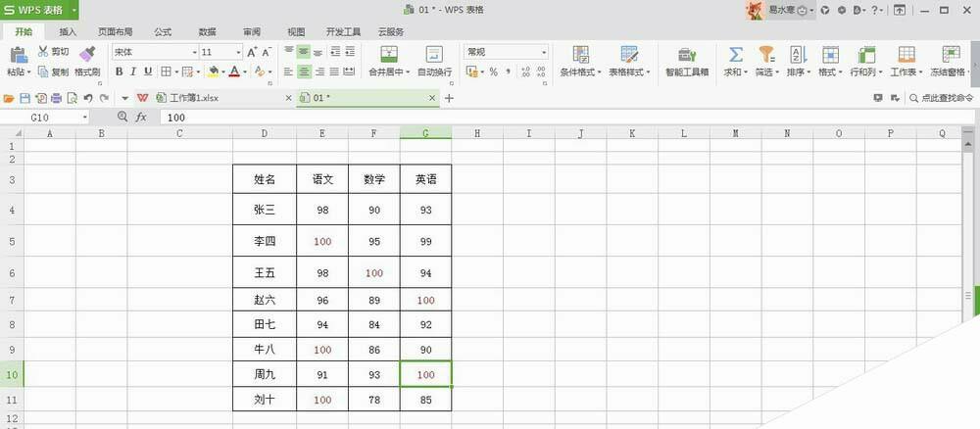Click the Merge and Center (合并居中) icon
Viewport: 980px width, 429px height.
pos(389,54)
